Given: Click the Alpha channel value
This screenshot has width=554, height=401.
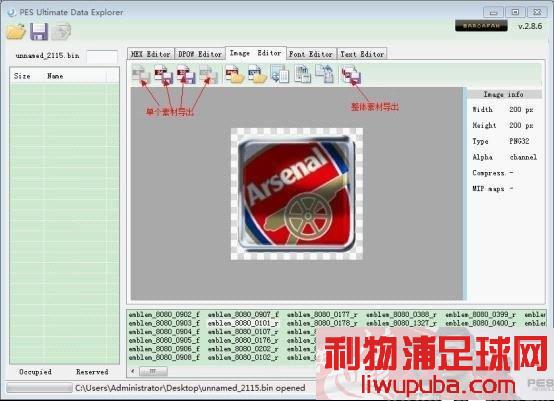Looking at the screenshot, I should click(523, 157).
